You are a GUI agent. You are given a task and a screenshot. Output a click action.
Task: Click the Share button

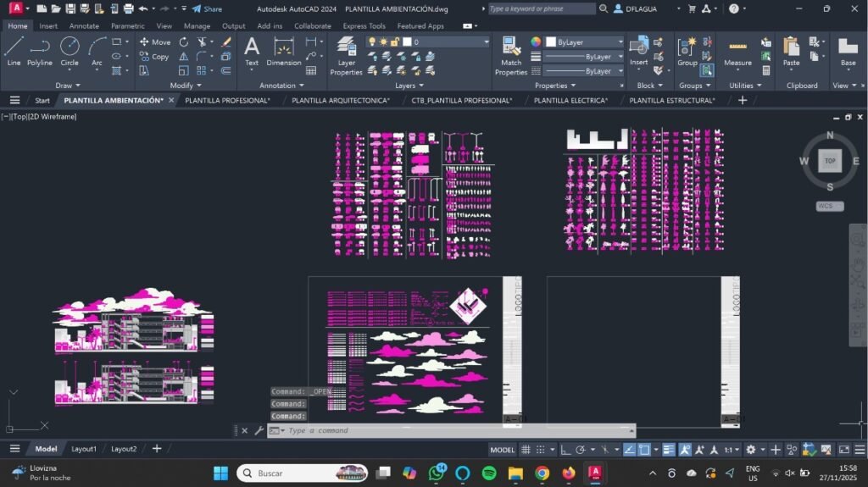click(x=207, y=8)
